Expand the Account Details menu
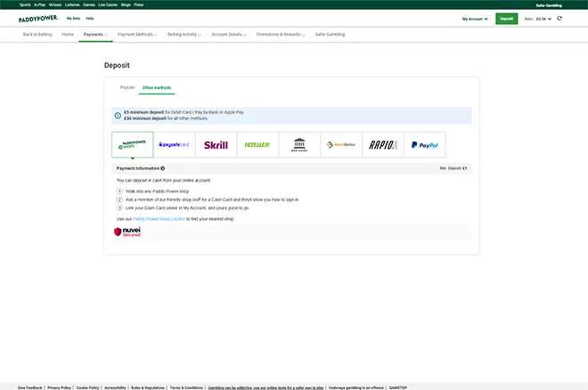The width and height of the screenshot is (588, 390). [229, 35]
